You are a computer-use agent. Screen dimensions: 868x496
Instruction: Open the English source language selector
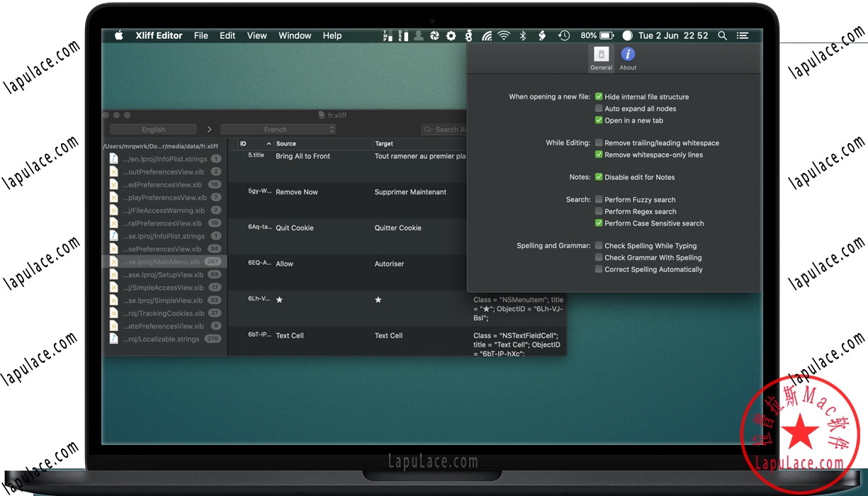(x=153, y=130)
